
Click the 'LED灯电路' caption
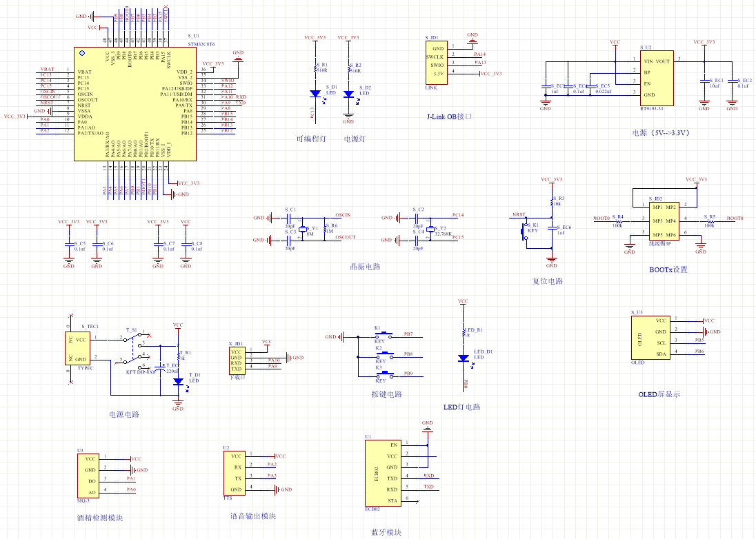click(x=461, y=407)
